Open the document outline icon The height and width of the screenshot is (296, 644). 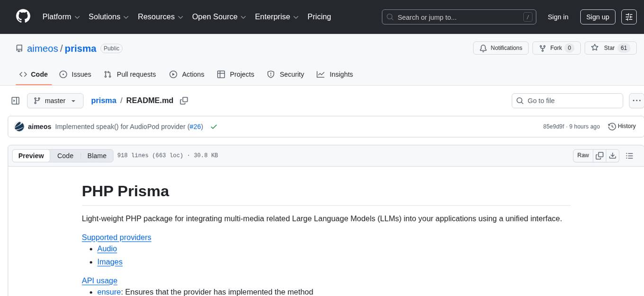[x=629, y=156]
